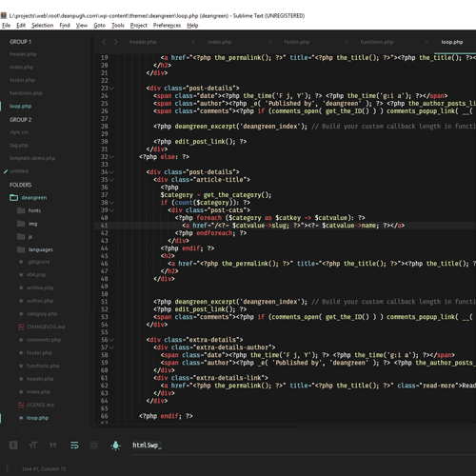Open tag.php from Group 2
This screenshot has height=476, width=476.
coord(19,145)
